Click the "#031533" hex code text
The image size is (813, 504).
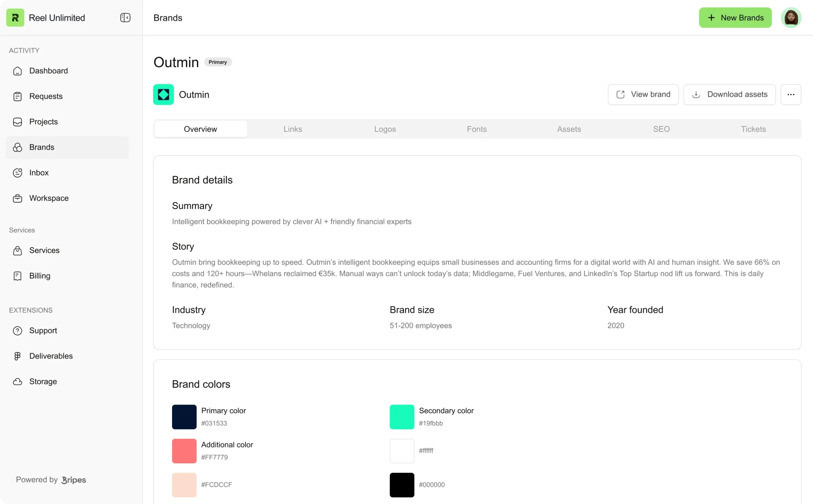click(214, 423)
